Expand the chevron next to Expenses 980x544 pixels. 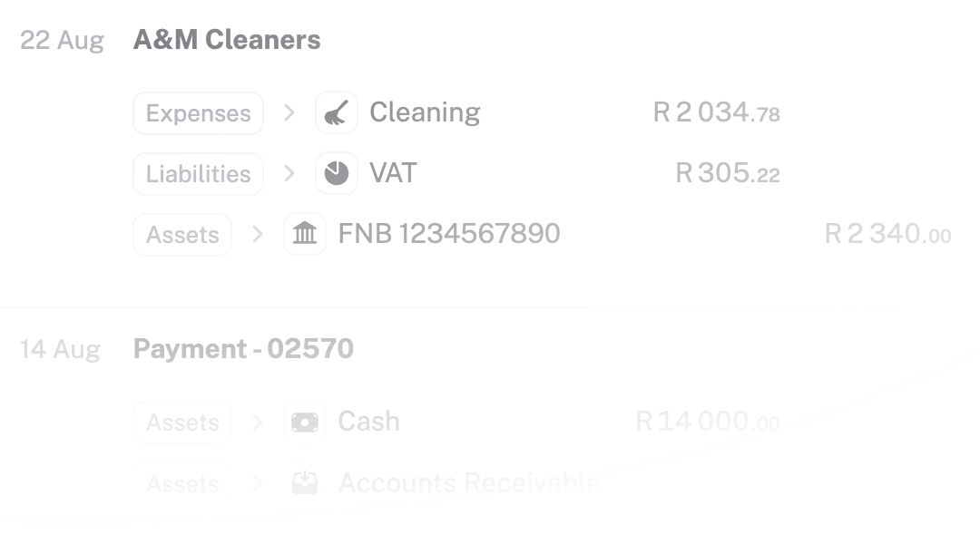(x=289, y=113)
